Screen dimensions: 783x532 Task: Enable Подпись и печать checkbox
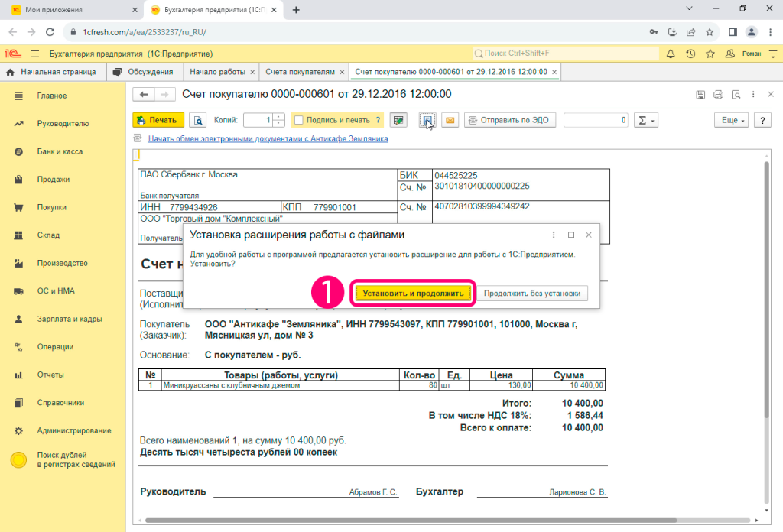point(299,120)
